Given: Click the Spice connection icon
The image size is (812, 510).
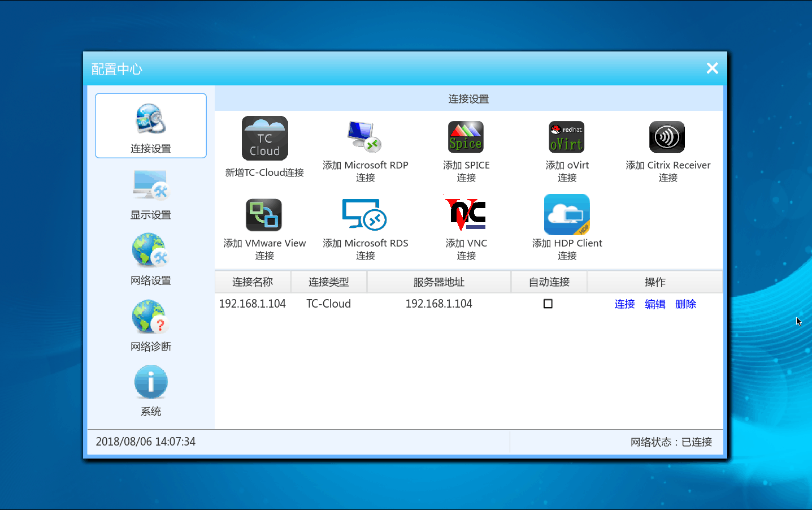Looking at the screenshot, I should [466, 137].
